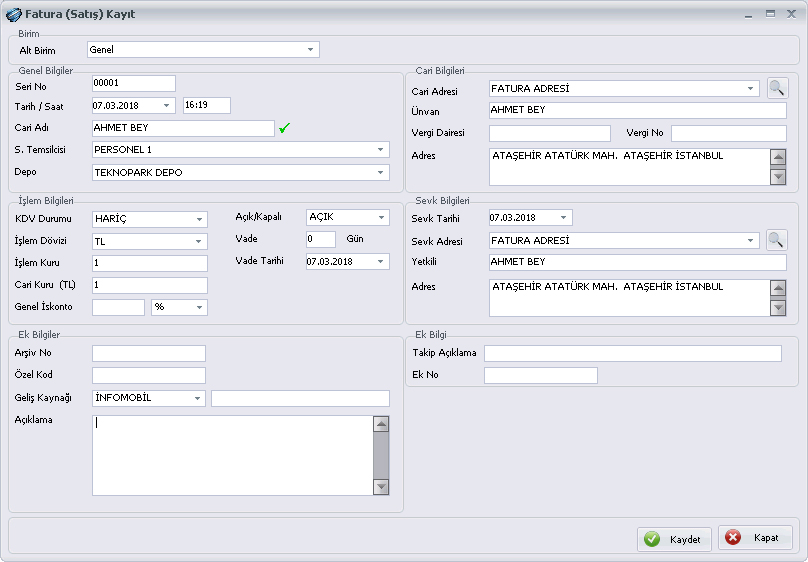The height and width of the screenshot is (562, 808).
Task: Open the Vade Tarihi date dropdown
Action: [x=380, y=261]
